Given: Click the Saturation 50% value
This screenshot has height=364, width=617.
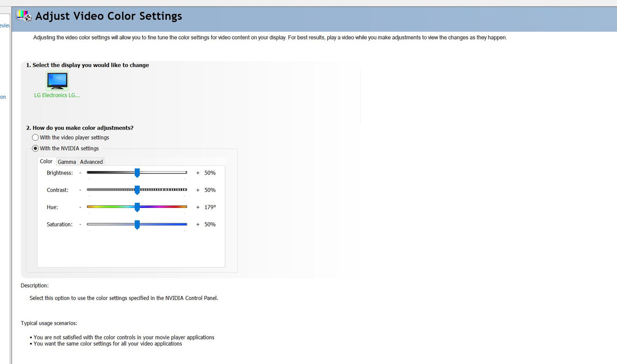Looking at the screenshot, I should 210,224.
